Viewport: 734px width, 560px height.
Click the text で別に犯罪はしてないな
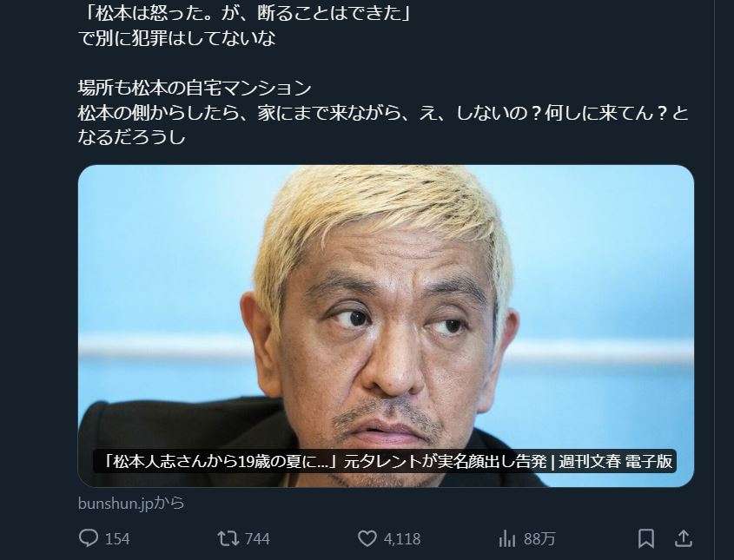[177, 38]
